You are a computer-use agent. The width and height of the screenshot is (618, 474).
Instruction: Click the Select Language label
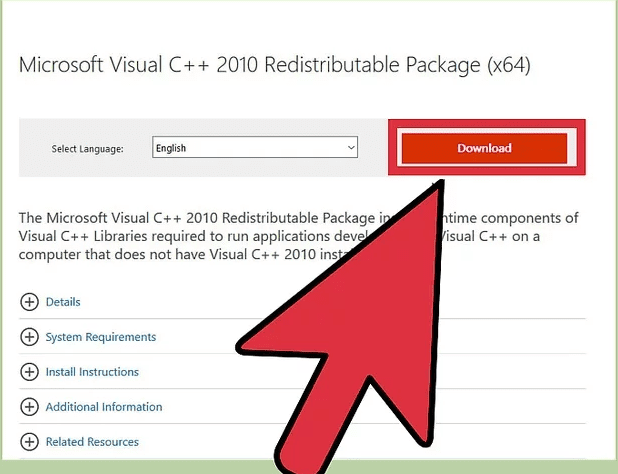pos(87,149)
